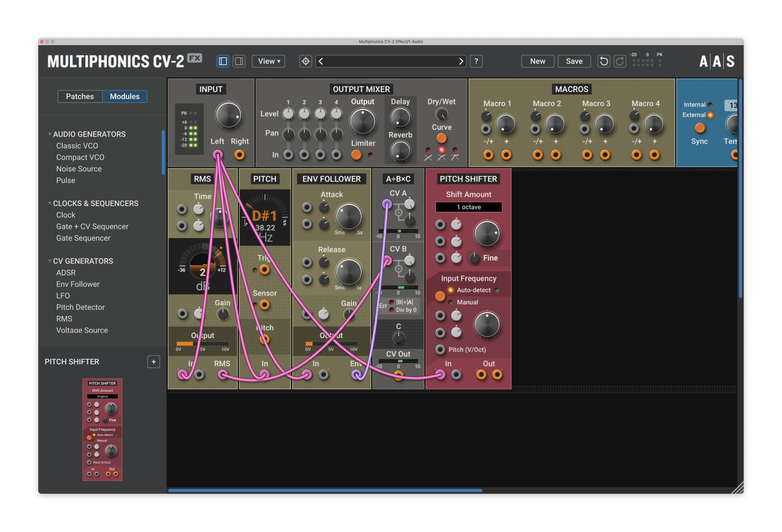Click the redo arrow icon
782x532 pixels.
pyautogui.click(x=619, y=61)
